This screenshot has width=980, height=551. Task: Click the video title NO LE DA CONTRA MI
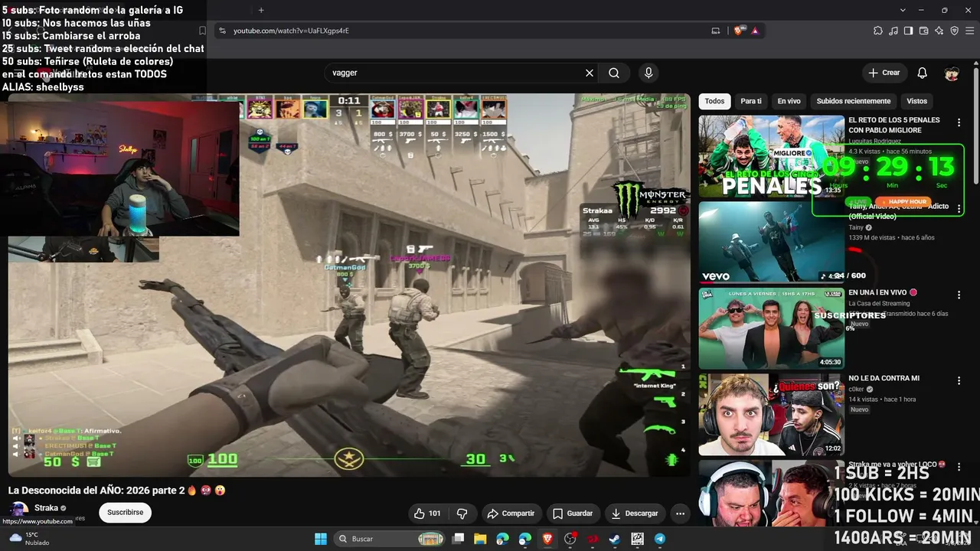tap(884, 378)
